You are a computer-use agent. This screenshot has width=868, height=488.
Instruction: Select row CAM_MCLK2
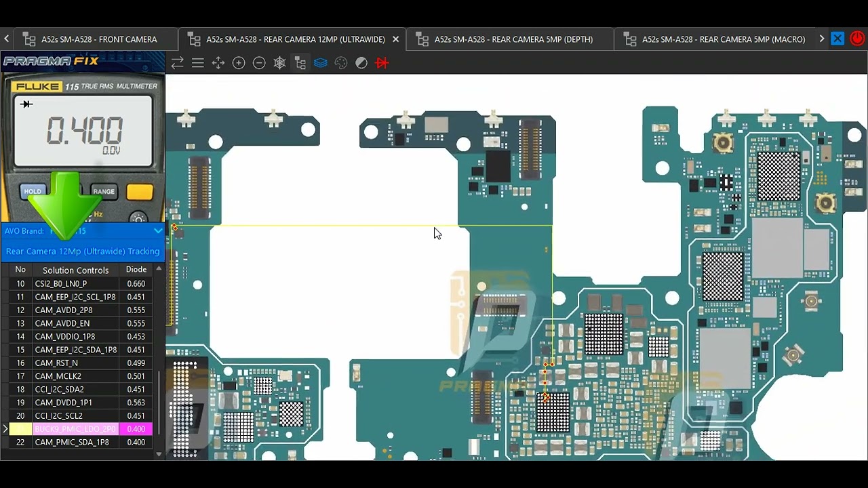tap(81, 376)
